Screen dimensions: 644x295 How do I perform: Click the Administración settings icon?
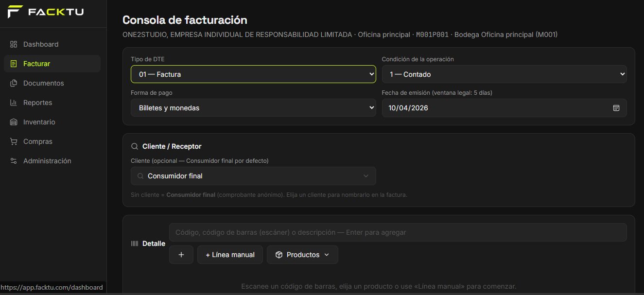click(14, 161)
